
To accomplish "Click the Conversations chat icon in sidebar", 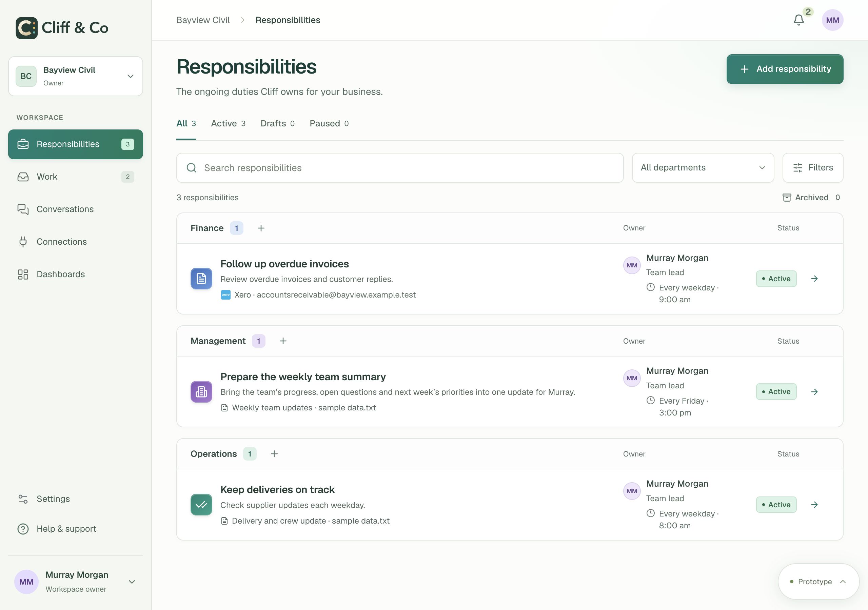I will [23, 209].
